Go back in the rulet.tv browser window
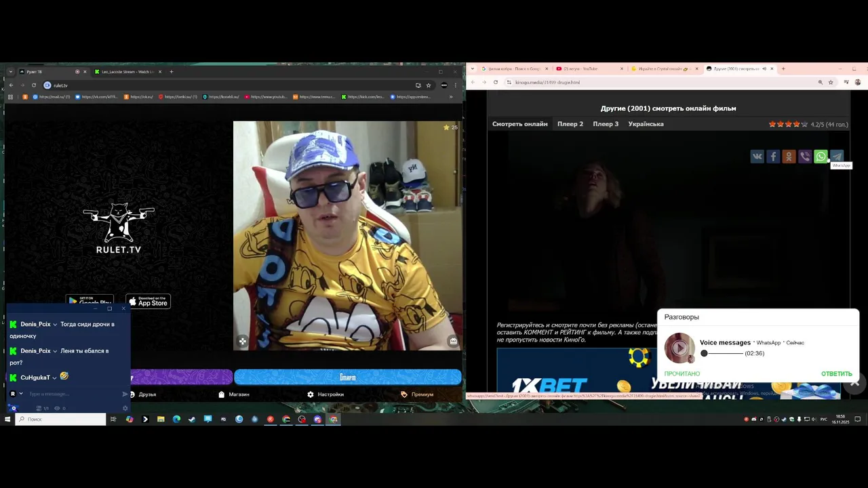868x488 pixels. click(x=11, y=85)
